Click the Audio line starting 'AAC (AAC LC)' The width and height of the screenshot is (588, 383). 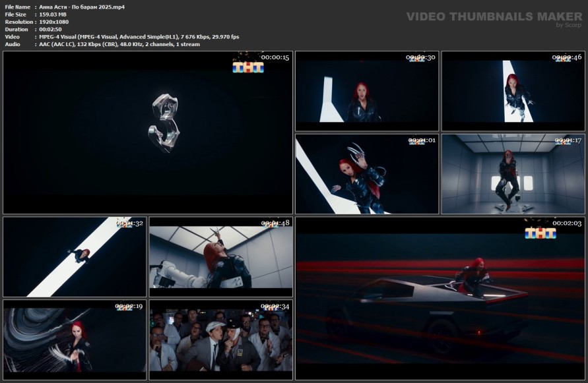point(119,44)
